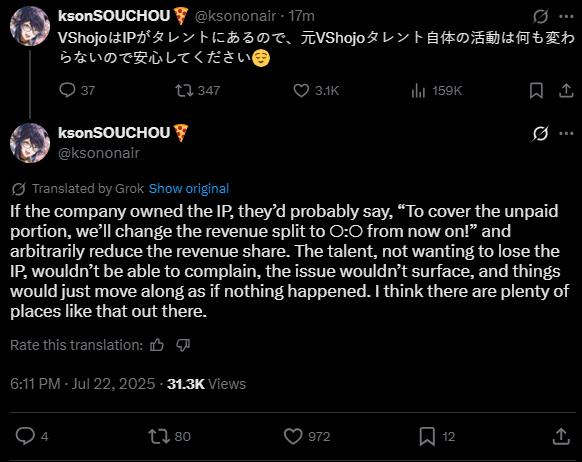Image resolution: width=582 pixels, height=462 pixels.
Task: Open the @ksononair handle on main tweet
Action: click(99, 153)
